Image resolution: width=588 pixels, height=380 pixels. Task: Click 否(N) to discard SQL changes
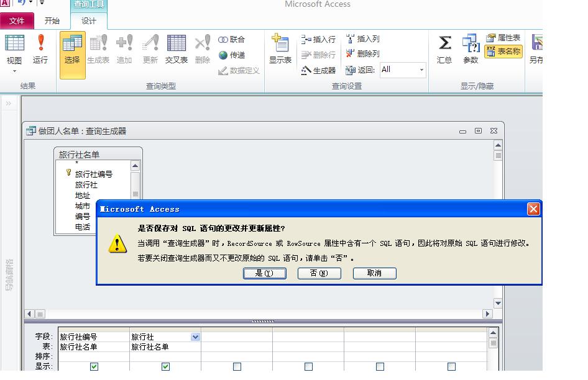point(319,273)
